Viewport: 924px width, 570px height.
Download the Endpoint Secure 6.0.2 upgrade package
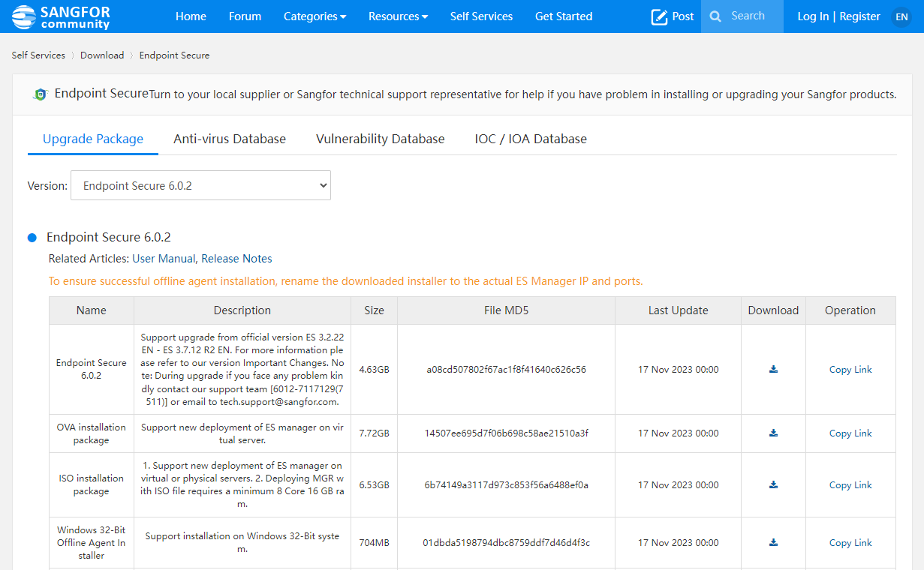[x=773, y=369]
